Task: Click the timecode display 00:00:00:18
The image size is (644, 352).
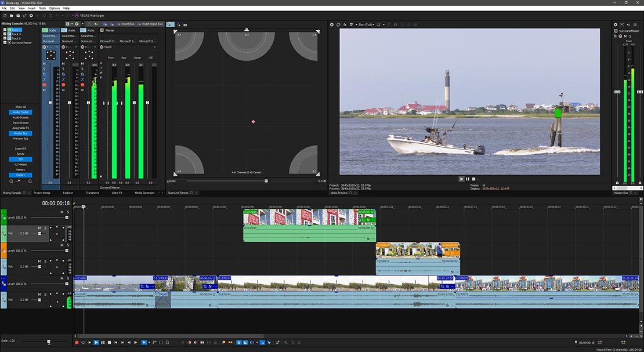Action: [56, 204]
